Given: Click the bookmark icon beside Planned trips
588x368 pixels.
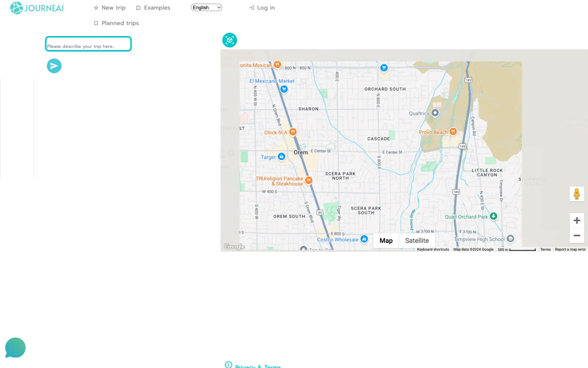Looking at the screenshot, I should (x=96, y=23).
